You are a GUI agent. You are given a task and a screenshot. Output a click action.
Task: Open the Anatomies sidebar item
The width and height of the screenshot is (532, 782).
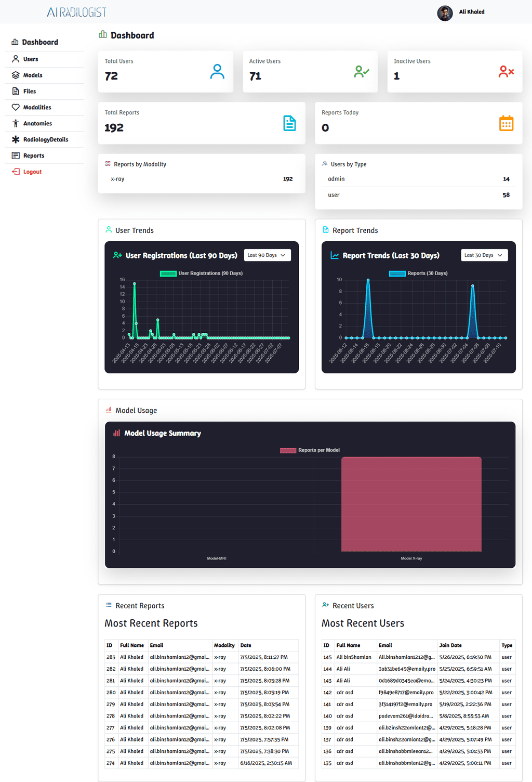tap(37, 124)
